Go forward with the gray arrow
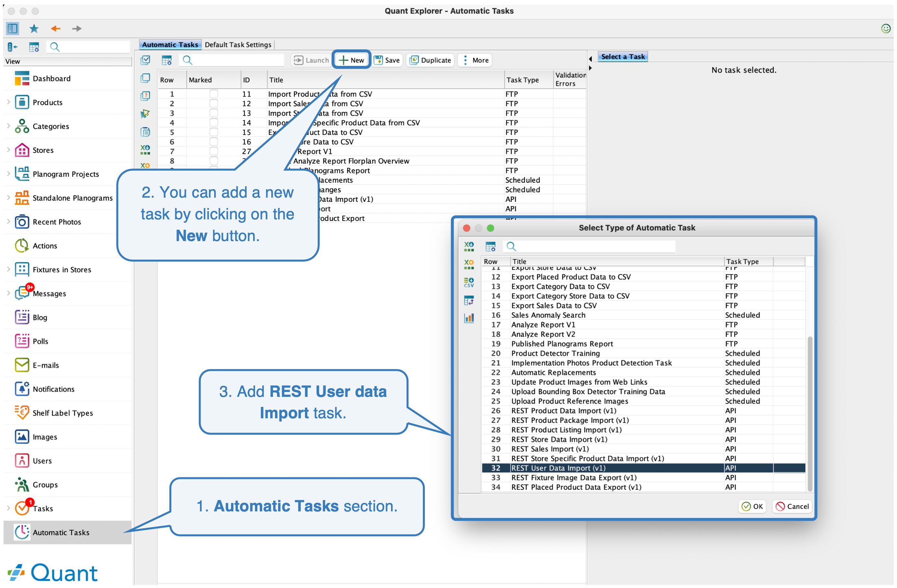Screen dimensions: 897x588 pos(77,28)
